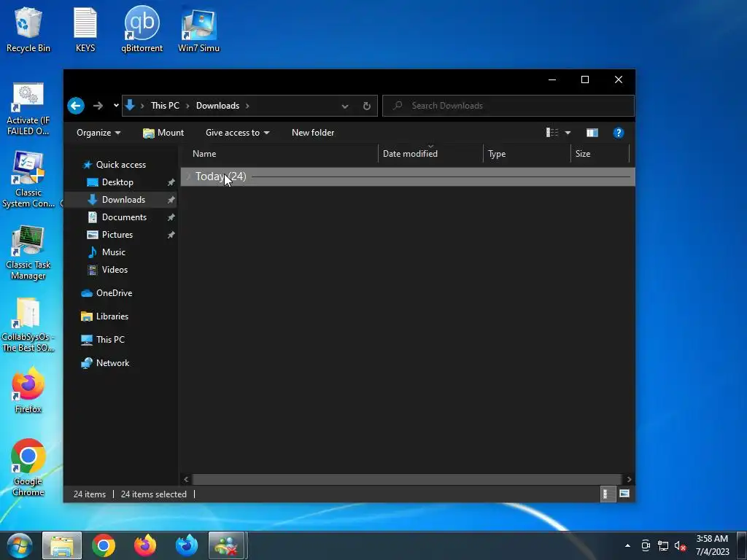
Task: Show hidden system tray icons
Action: [627, 545]
